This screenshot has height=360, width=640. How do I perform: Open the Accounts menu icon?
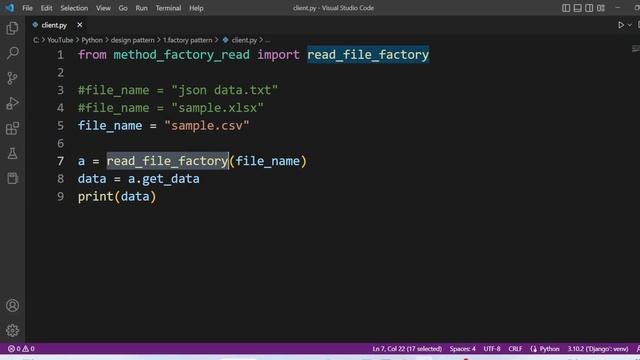pos(12,305)
